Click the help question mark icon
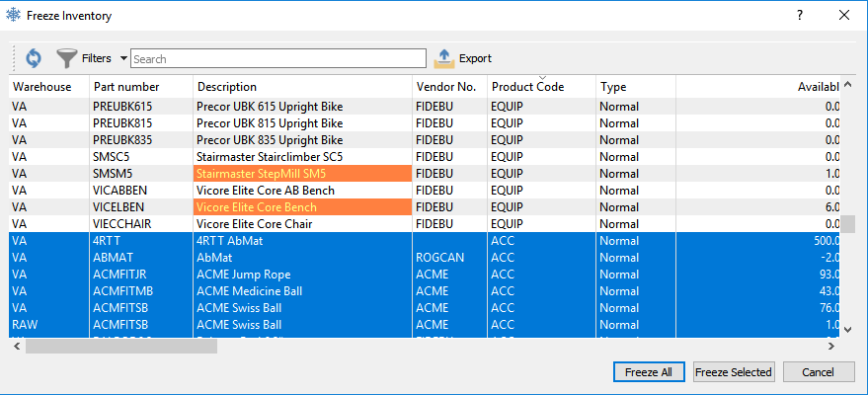 tap(800, 15)
